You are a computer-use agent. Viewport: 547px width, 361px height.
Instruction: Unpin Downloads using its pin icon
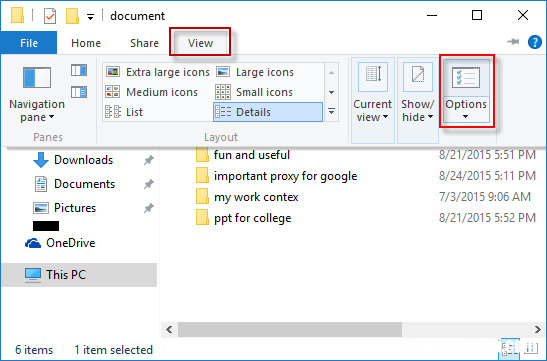149,160
